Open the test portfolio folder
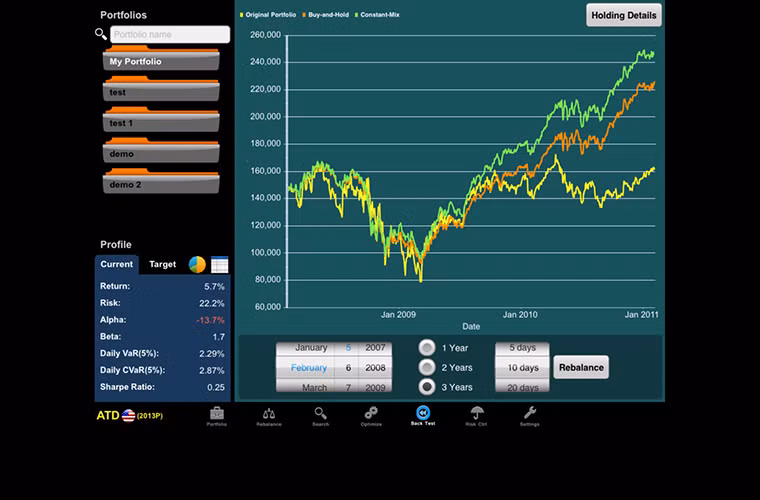Screen dimensions: 760x500 click(161, 89)
